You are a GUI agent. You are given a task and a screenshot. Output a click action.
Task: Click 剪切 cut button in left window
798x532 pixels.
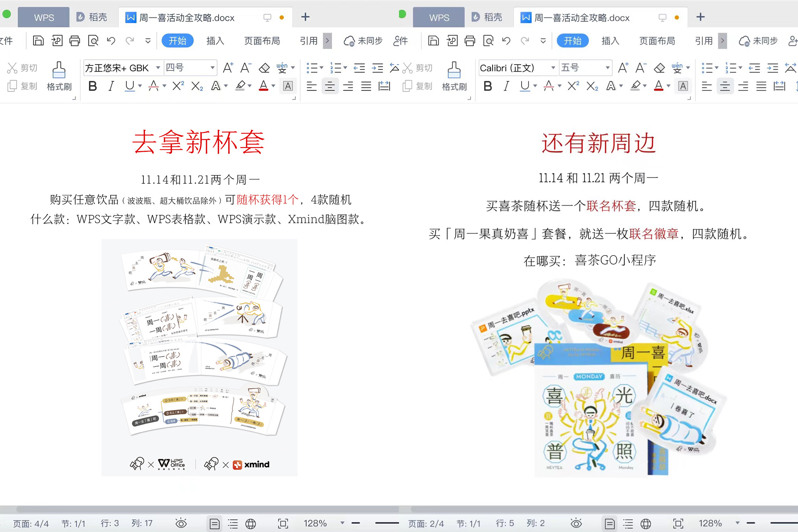[22, 68]
